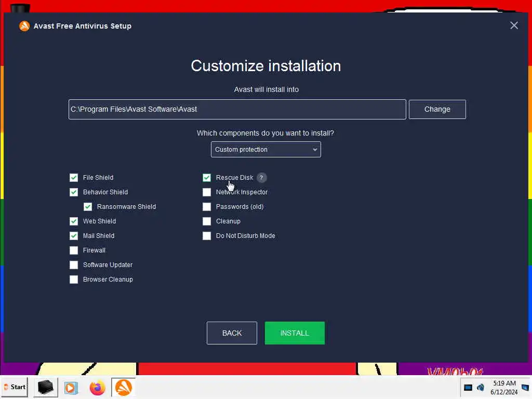Enable the Browser Cleanup checkbox
Image resolution: width=532 pixels, height=399 pixels.
point(74,280)
